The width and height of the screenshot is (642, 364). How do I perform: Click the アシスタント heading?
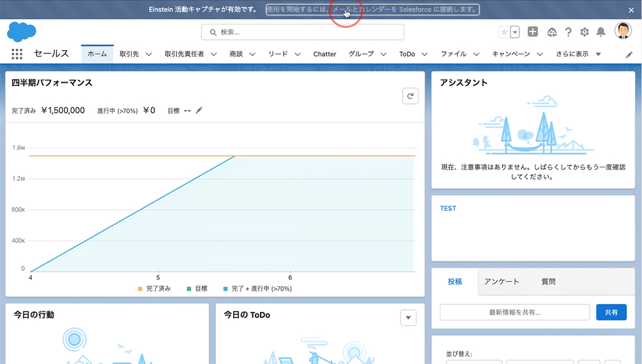point(464,83)
